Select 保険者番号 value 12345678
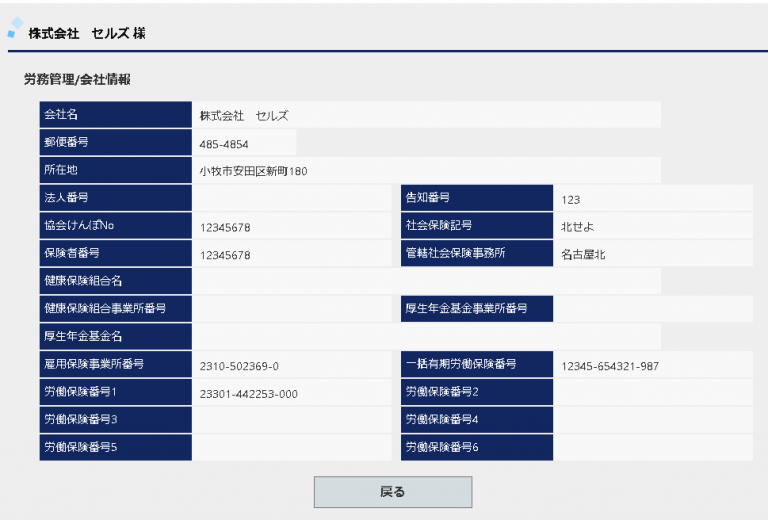Viewport: 768px width, 520px height. pyautogui.click(x=225, y=256)
